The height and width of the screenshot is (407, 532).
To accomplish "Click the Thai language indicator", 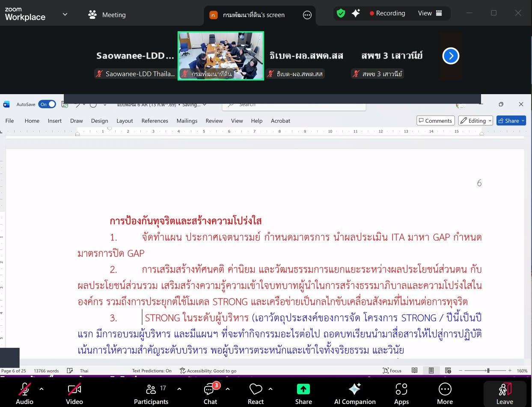I will (84, 371).
